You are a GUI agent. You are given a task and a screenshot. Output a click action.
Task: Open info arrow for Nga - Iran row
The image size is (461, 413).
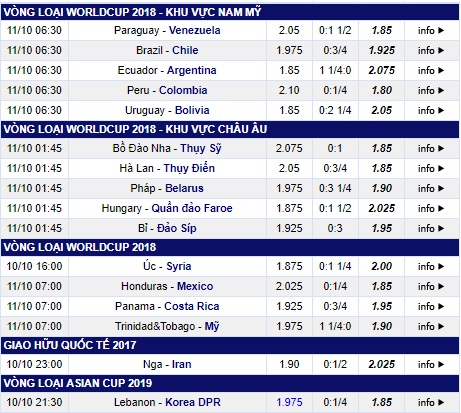click(431, 364)
